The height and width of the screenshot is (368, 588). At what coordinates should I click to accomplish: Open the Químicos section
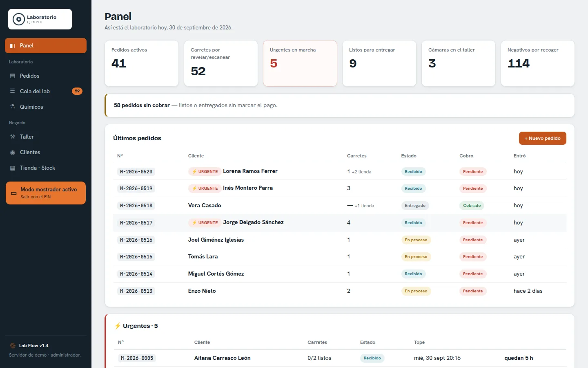(x=46, y=107)
